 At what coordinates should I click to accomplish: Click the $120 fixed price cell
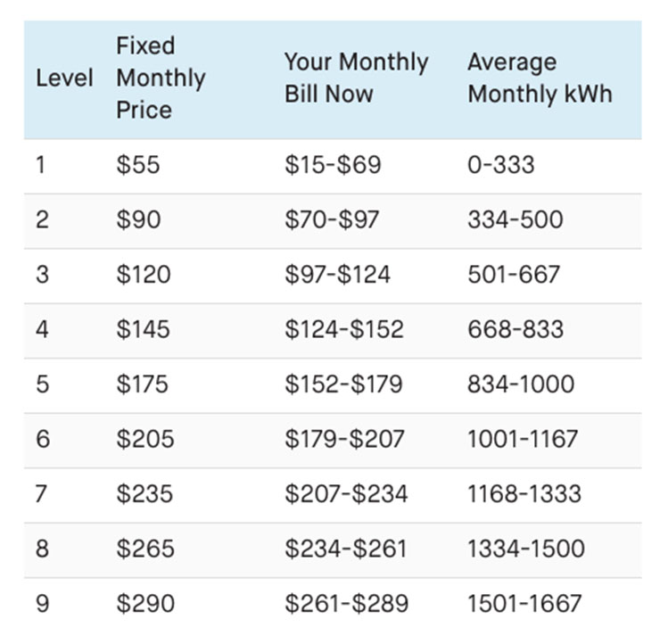click(x=144, y=274)
